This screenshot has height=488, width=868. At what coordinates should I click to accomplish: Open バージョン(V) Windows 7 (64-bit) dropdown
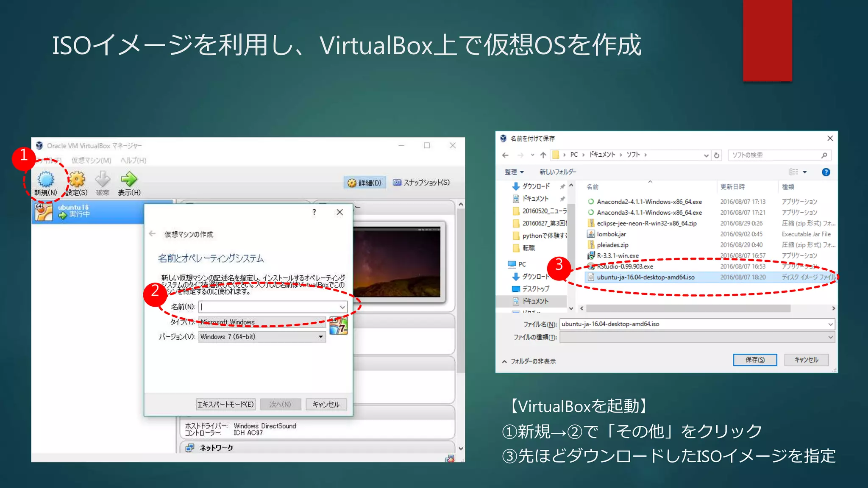click(262, 337)
